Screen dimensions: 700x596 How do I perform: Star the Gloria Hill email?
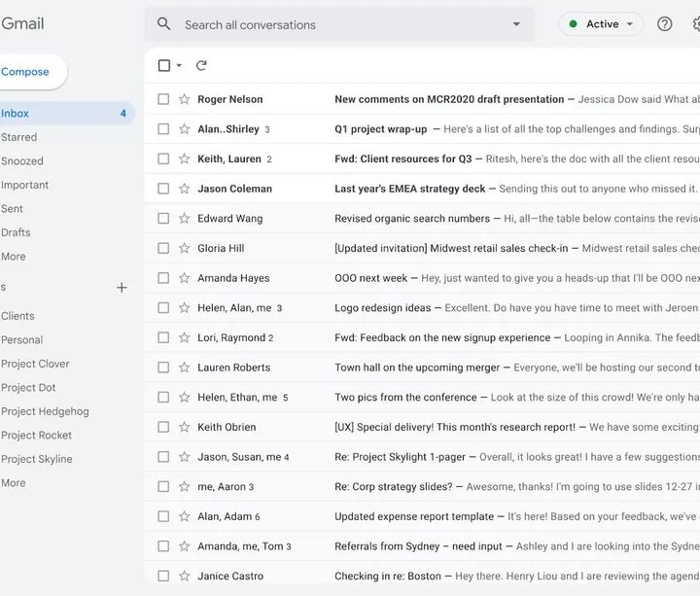pyautogui.click(x=185, y=248)
